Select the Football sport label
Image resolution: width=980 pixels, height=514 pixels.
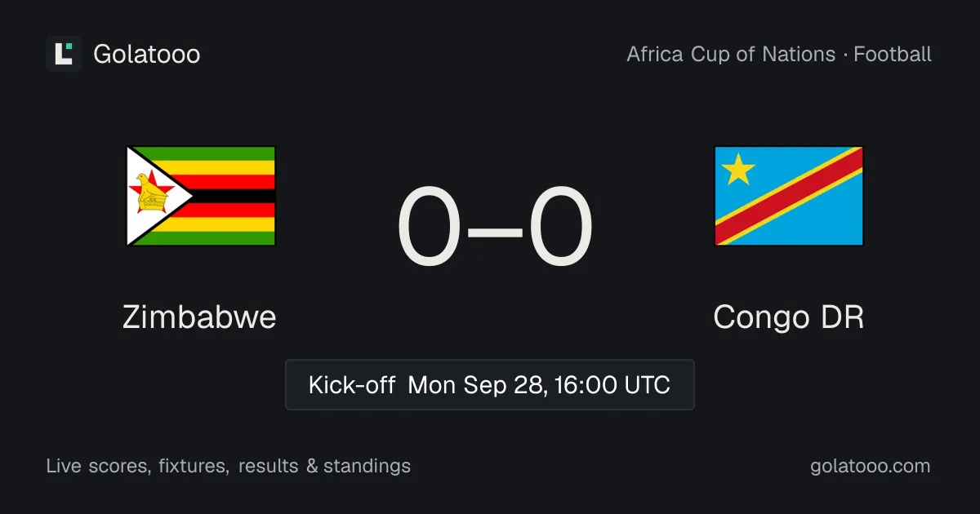coord(893,55)
